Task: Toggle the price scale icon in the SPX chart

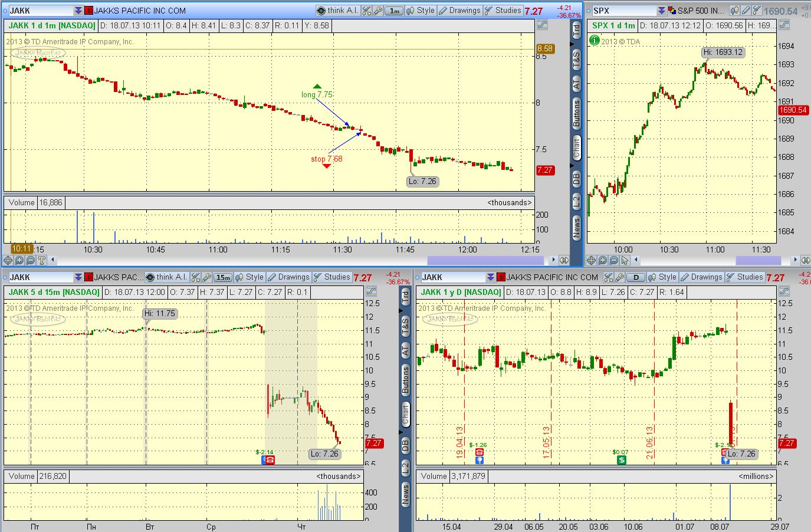Action: 784,25
